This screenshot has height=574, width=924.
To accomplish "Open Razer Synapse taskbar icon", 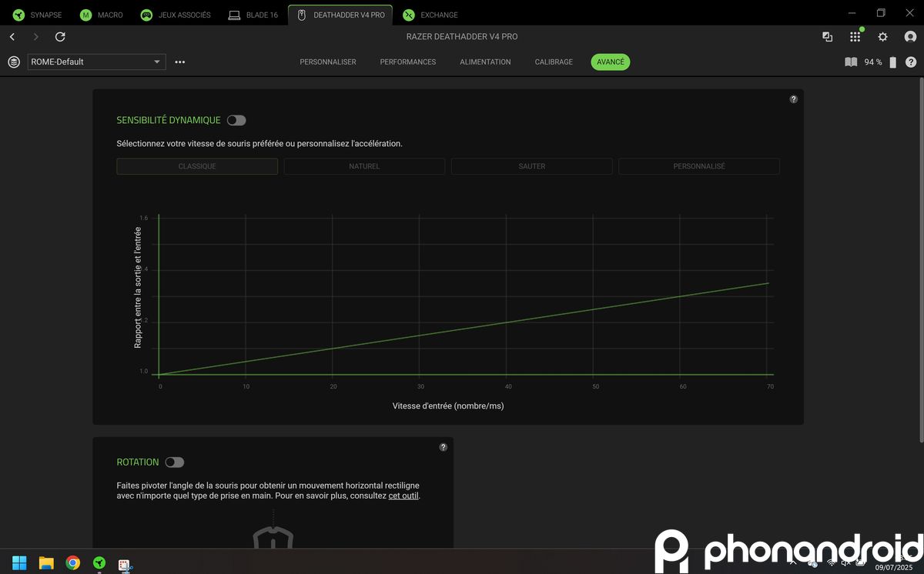I will pos(99,562).
